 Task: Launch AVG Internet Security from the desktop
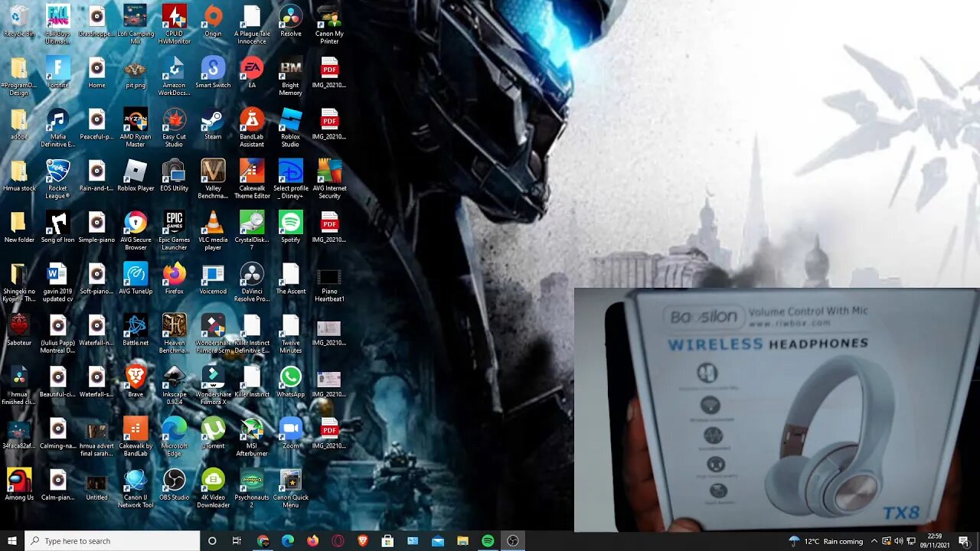tap(329, 179)
